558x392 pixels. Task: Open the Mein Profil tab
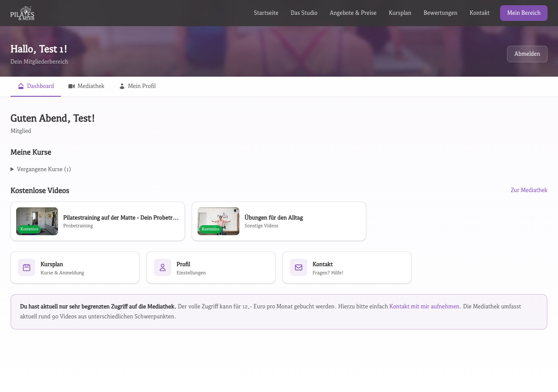pyautogui.click(x=142, y=86)
